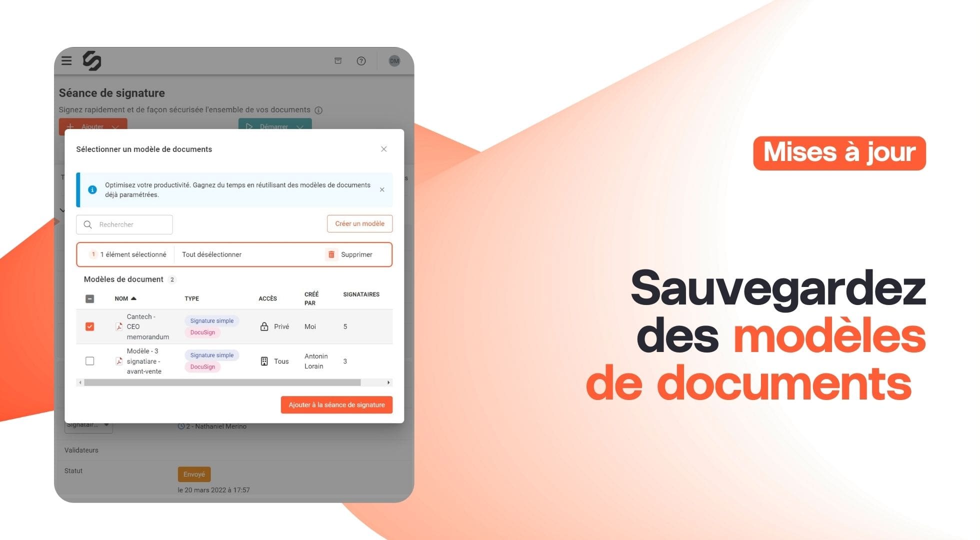Click the inbox/tray icon in toolbar
This screenshot has height=540, width=980.
(338, 60)
